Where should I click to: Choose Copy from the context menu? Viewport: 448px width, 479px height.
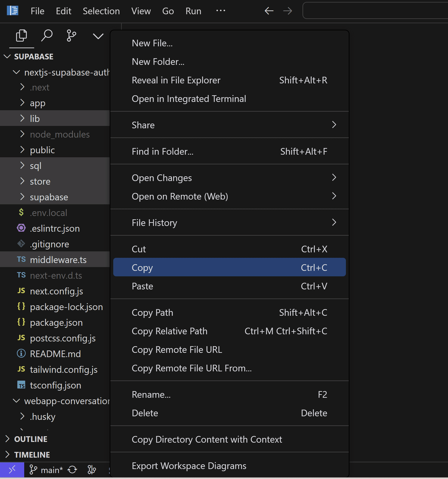pyautogui.click(x=229, y=268)
